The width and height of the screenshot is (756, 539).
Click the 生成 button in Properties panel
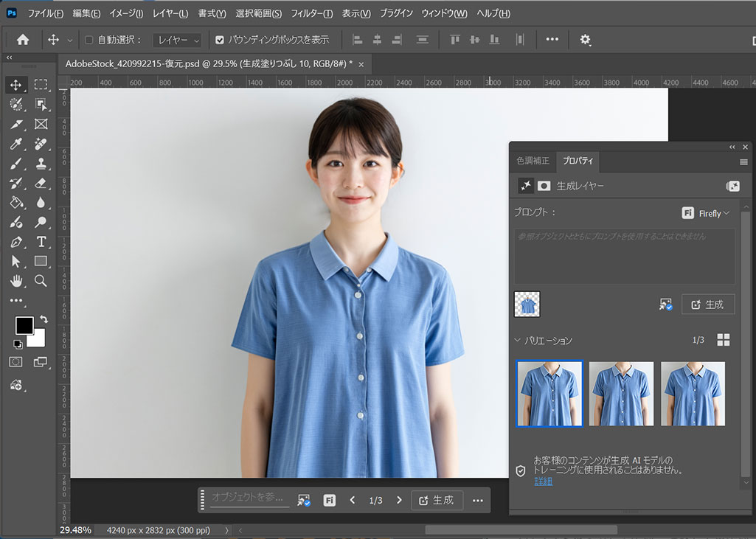pos(707,304)
